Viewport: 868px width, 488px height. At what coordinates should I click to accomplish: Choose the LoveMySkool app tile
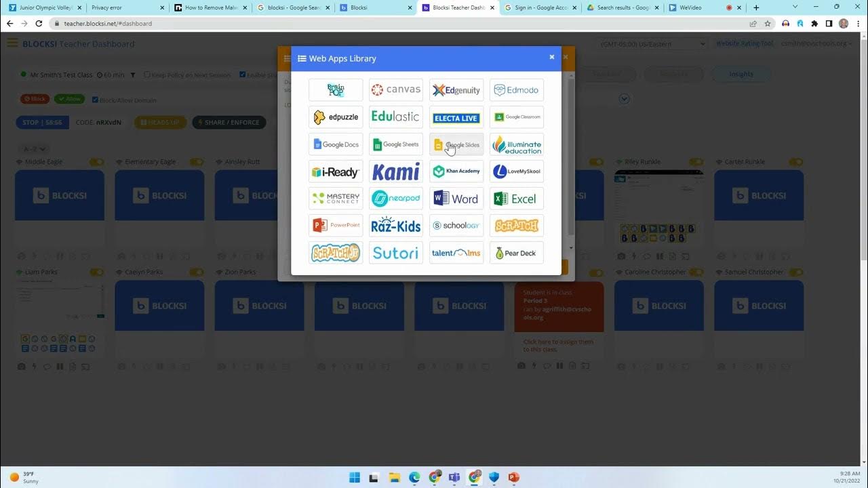pyautogui.click(x=517, y=171)
